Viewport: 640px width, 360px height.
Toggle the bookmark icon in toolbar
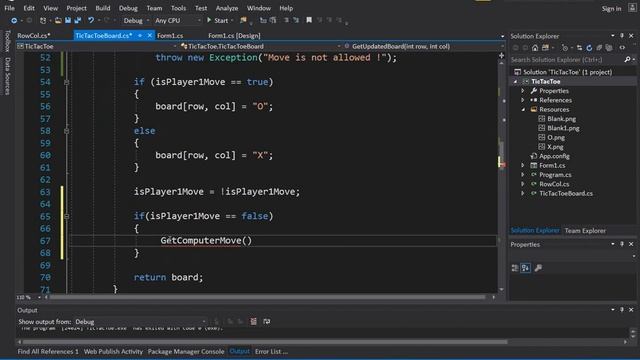(309, 20)
